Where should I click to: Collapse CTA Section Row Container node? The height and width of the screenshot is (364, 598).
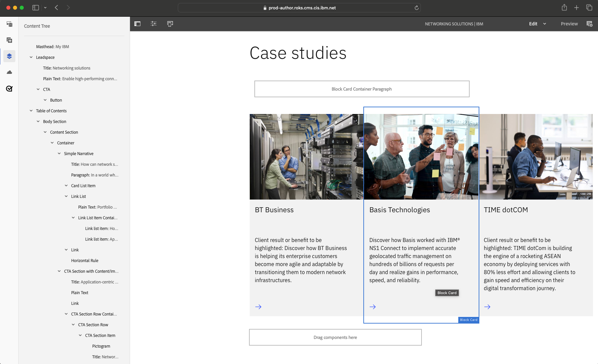point(66,314)
